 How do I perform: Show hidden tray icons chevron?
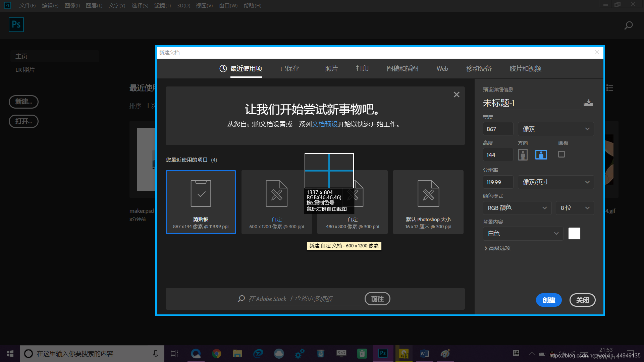pos(532,354)
